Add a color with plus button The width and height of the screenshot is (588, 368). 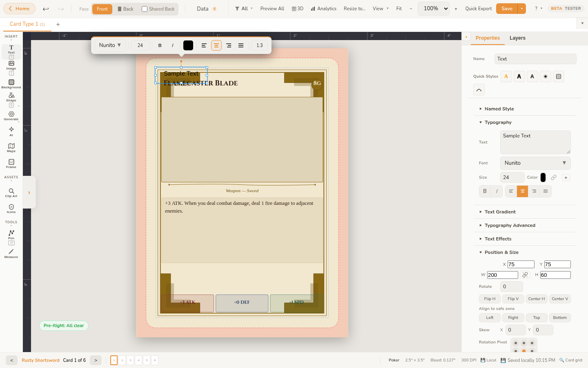coord(566,177)
